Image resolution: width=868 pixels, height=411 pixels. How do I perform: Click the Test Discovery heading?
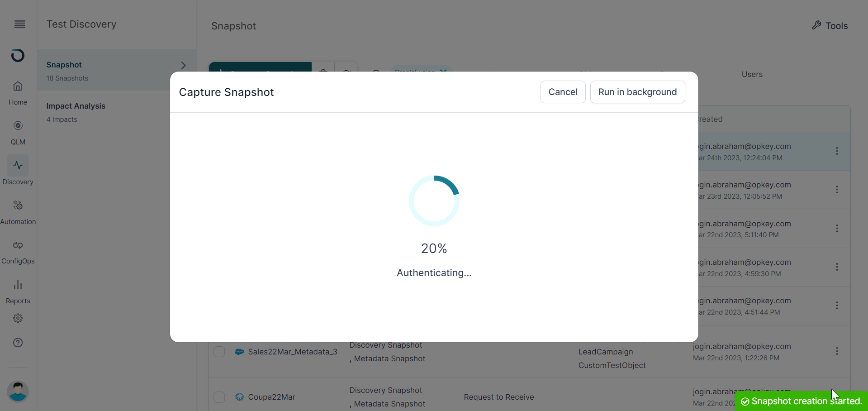coord(81,24)
